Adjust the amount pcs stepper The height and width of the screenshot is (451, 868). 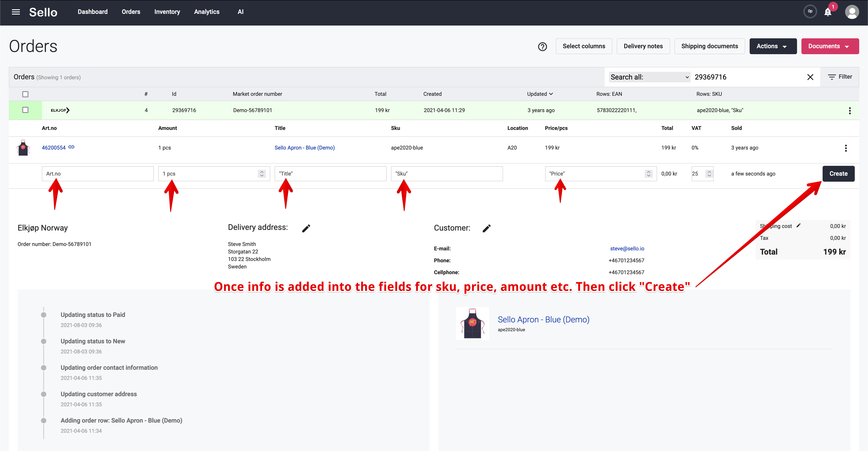point(262,174)
